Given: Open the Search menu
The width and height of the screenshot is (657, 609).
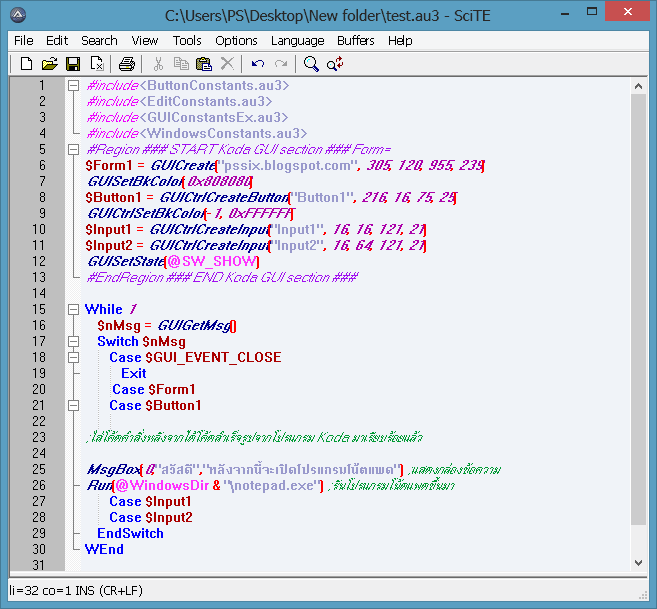Looking at the screenshot, I should (99, 41).
